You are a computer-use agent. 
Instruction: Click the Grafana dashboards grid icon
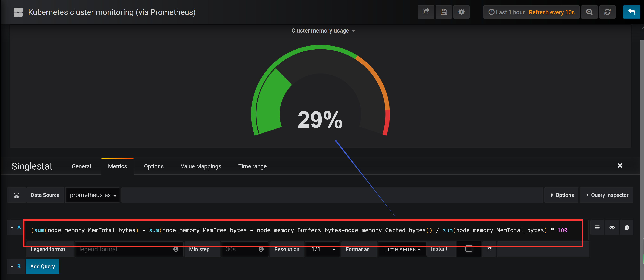(x=18, y=12)
